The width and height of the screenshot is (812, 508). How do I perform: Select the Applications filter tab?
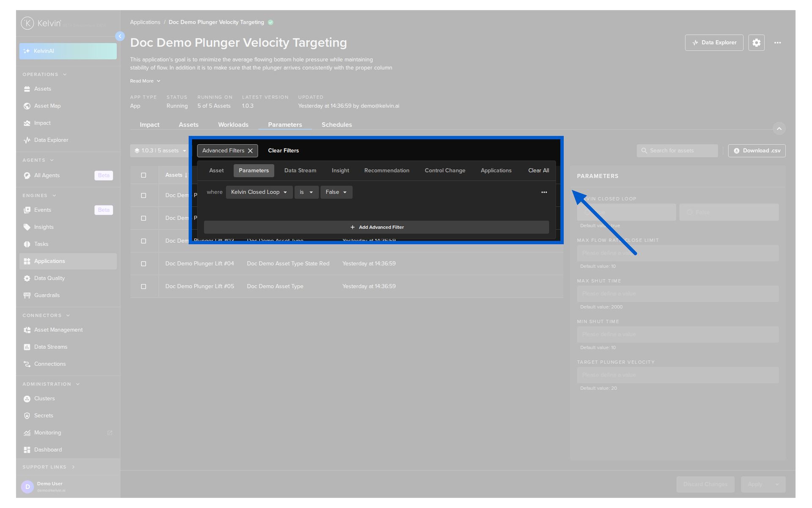point(496,171)
